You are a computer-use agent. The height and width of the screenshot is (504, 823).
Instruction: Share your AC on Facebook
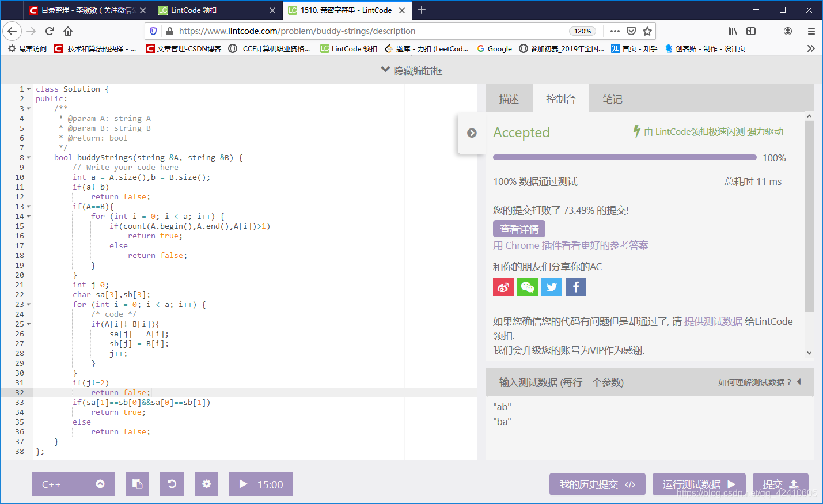[575, 286]
